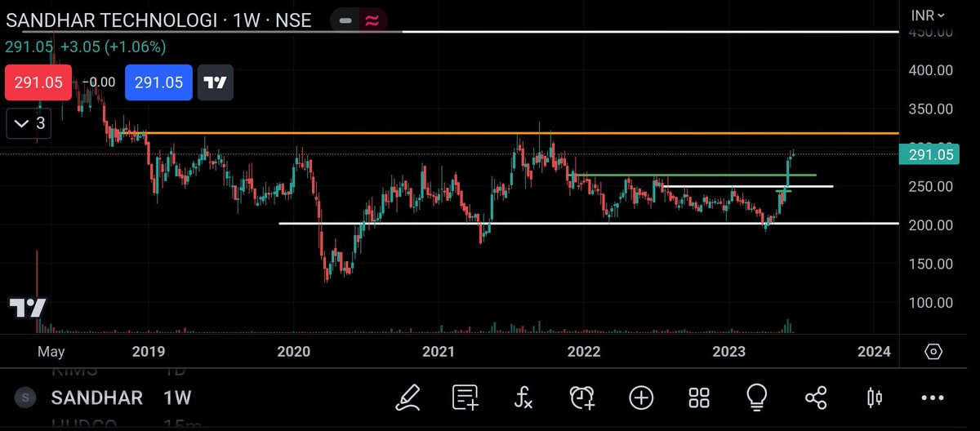Click the 2021 label on time axis
This screenshot has height=431, width=980.
coord(439,352)
